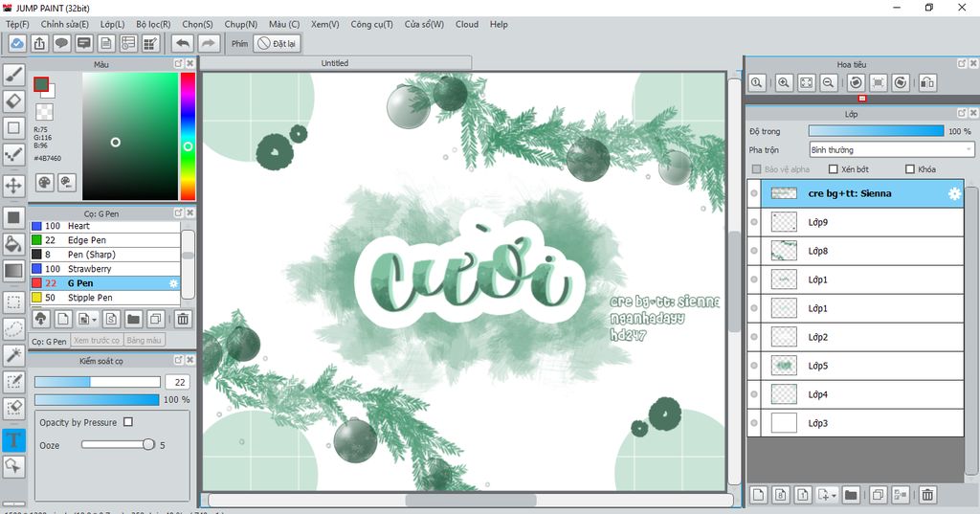Enable the Khóa checkbox

910,168
